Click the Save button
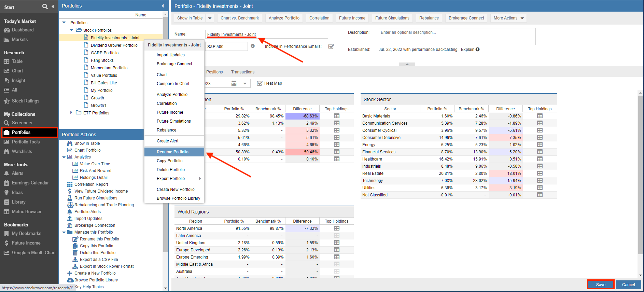Viewport: 644px width, 292px height. coord(601,284)
